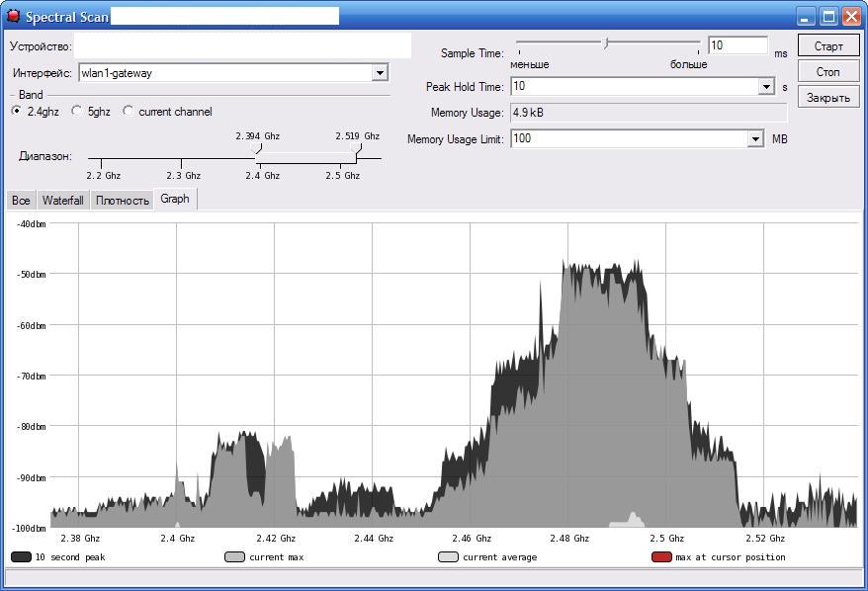This screenshot has height=591, width=868.
Task: Select the 5ghz band radio button
Action: (77, 112)
